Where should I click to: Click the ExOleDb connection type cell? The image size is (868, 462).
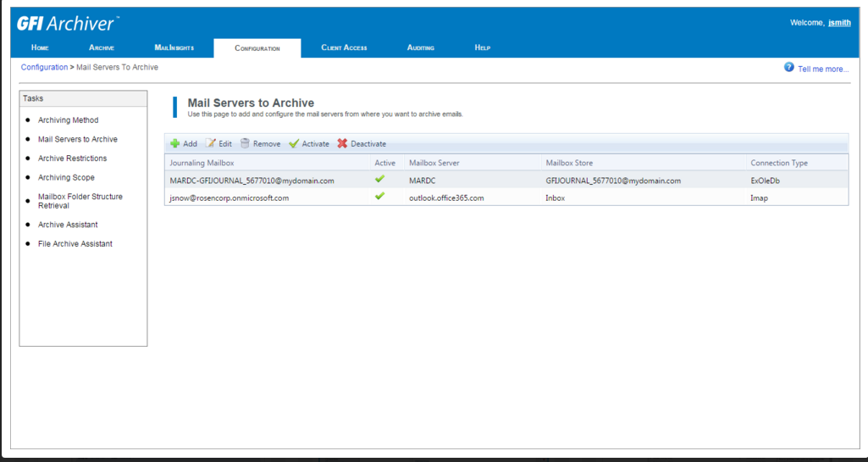point(765,181)
